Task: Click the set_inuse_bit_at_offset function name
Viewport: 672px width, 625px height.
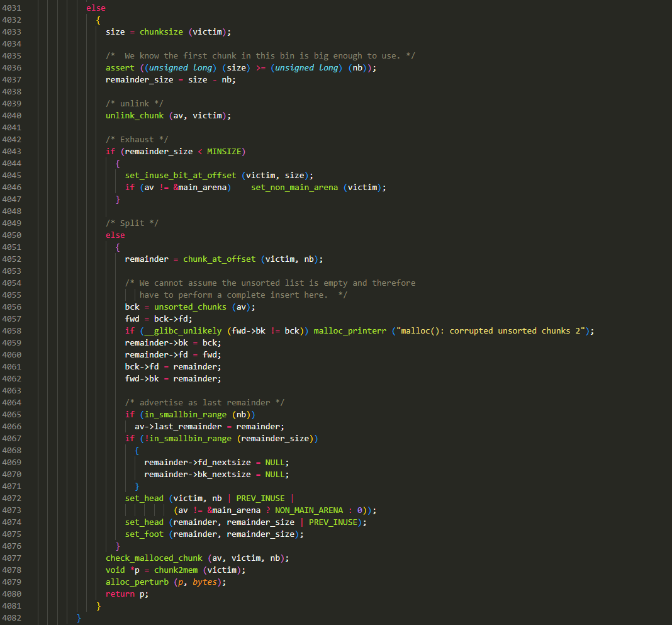Action: coord(180,176)
